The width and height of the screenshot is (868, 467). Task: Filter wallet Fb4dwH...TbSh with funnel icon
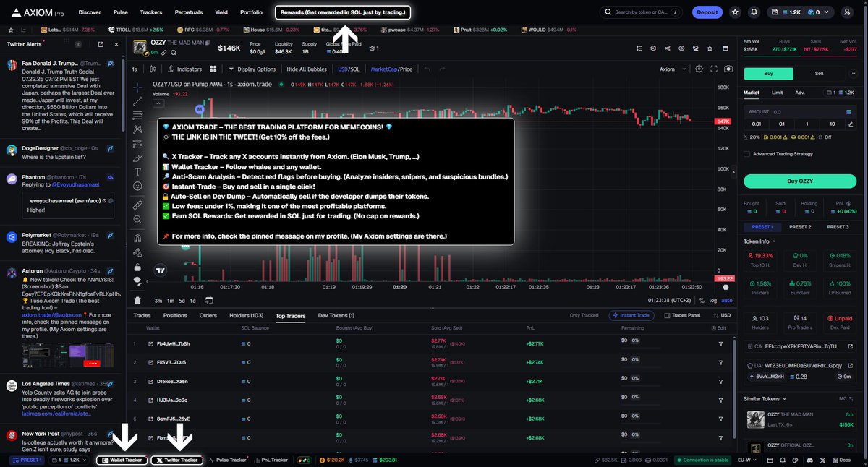click(720, 343)
